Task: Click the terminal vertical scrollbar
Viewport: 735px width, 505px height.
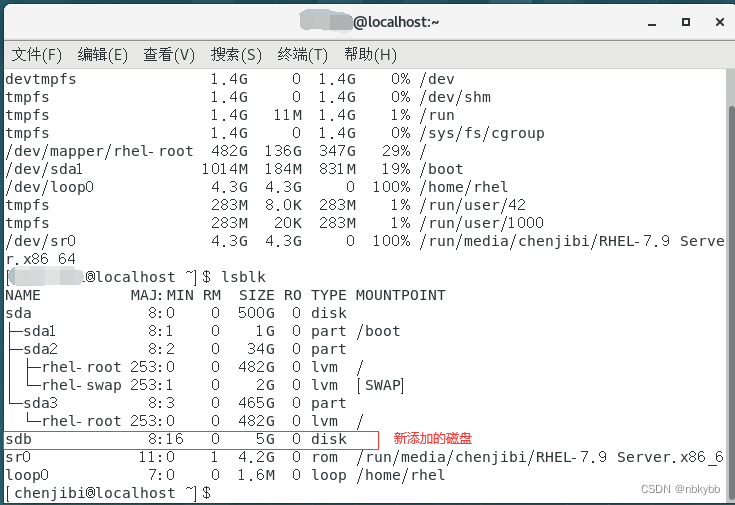Action: click(731, 300)
